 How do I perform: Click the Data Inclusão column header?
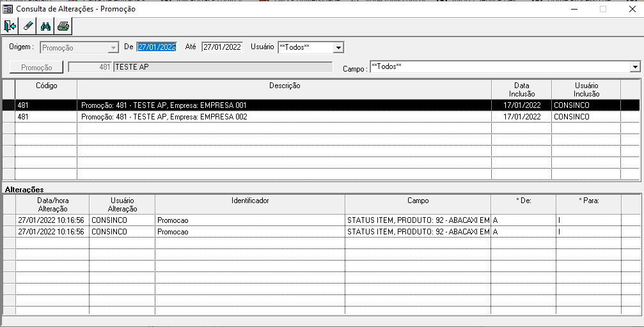coord(522,89)
